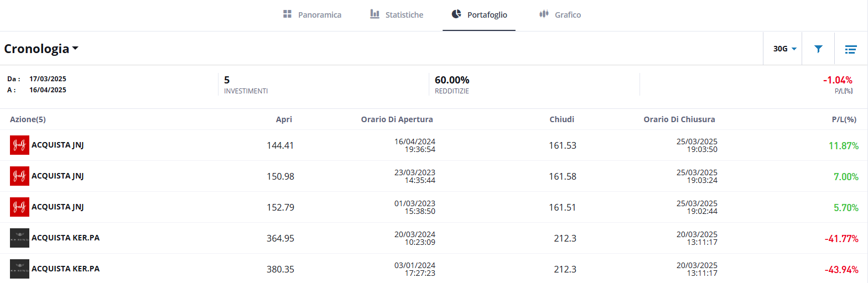The width and height of the screenshot is (868, 283).
Task: Open ACQUISTA JNJ opened at 152.79
Action: pos(58,207)
